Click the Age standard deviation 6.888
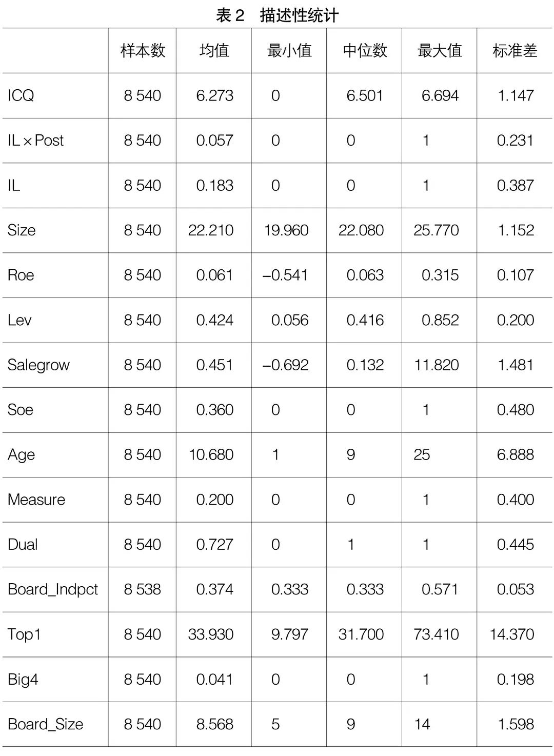Screen dimensions: 554x756 coord(515,455)
